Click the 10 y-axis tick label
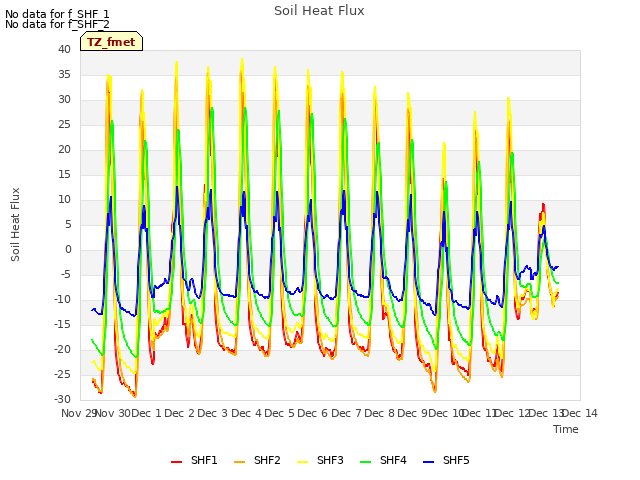The image size is (640, 480). (x=64, y=200)
